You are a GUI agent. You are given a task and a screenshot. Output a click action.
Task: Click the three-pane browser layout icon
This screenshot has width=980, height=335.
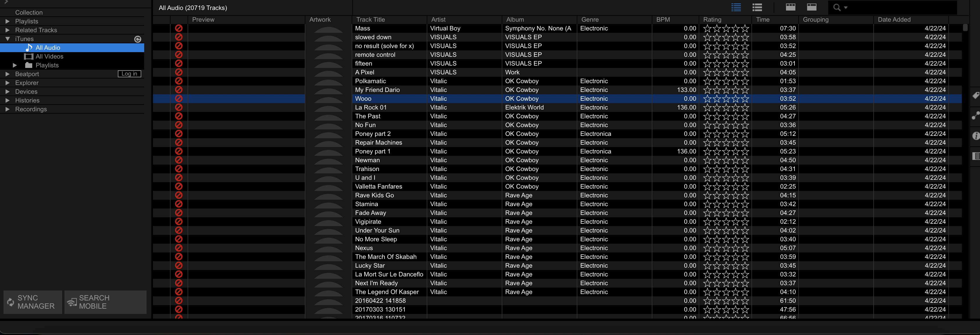pos(791,7)
